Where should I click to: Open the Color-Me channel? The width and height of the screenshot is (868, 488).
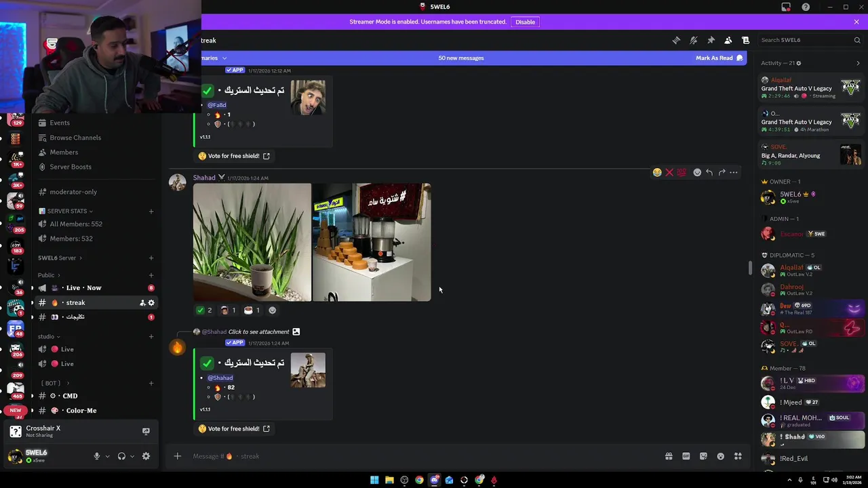(95, 411)
